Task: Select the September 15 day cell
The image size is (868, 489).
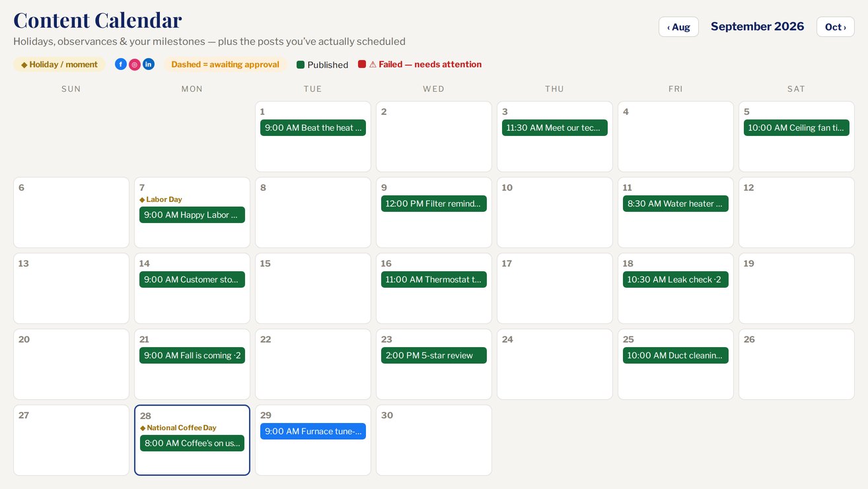Action: click(x=313, y=288)
